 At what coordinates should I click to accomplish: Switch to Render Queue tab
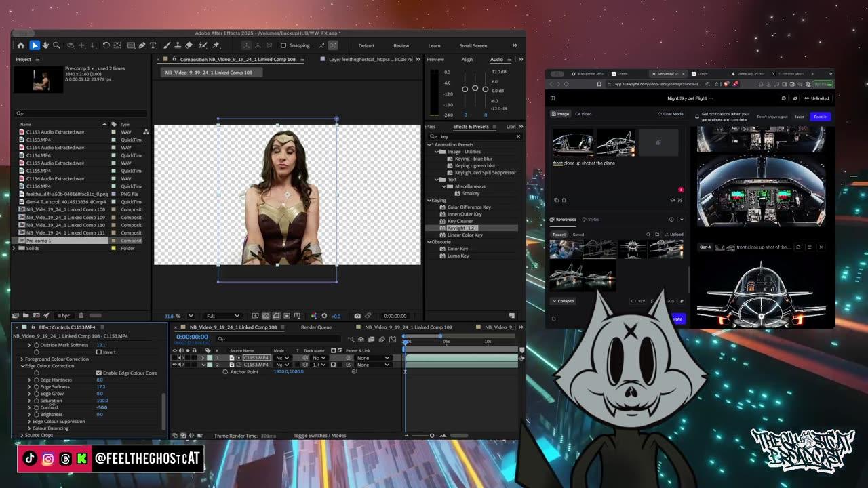point(316,327)
